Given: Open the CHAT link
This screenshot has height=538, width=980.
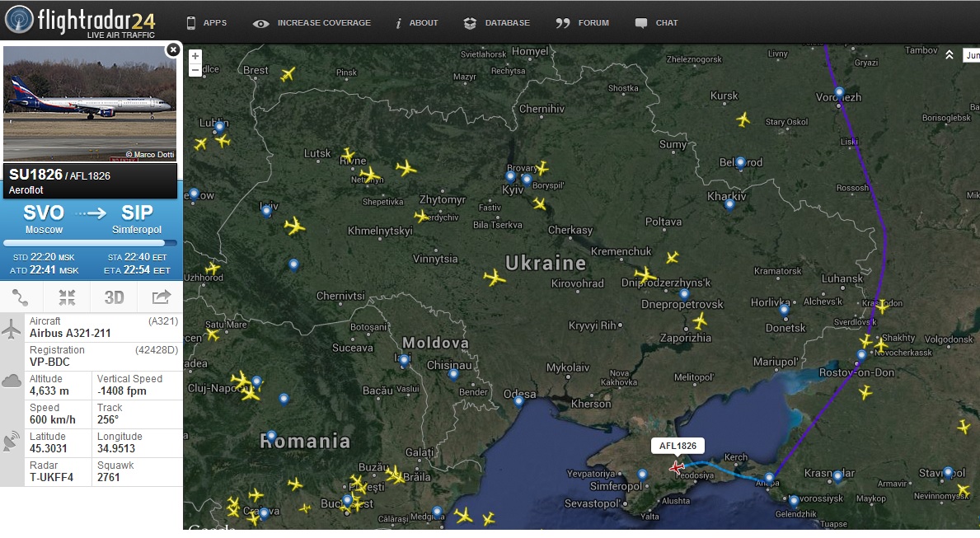Looking at the screenshot, I should 656,23.
